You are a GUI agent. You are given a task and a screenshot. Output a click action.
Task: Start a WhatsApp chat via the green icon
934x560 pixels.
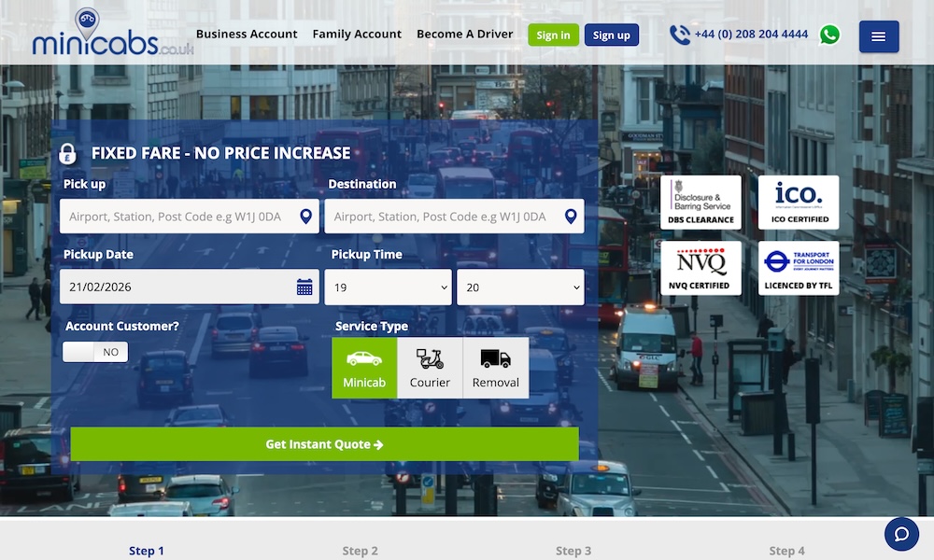tap(830, 35)
